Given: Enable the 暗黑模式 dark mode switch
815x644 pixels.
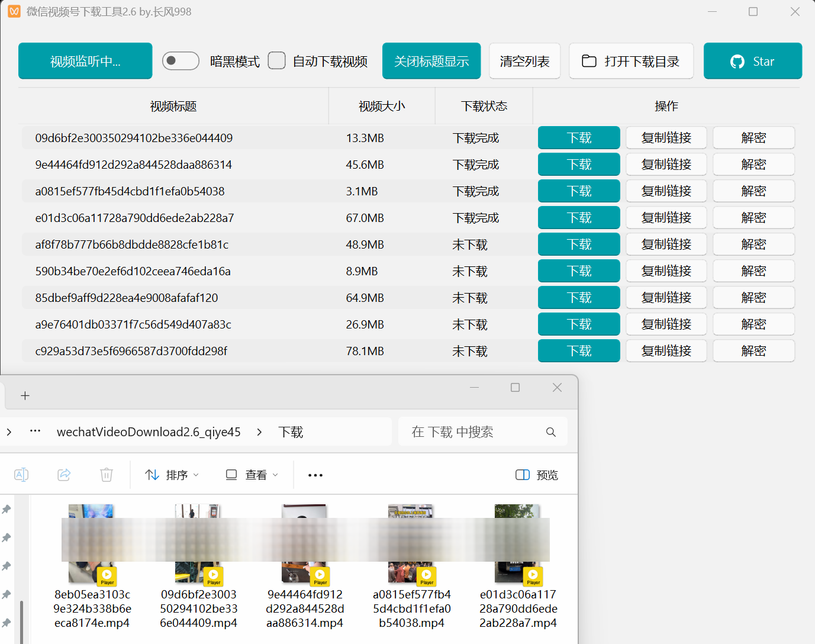Looking at the screenshot, I should click(181, 60).
